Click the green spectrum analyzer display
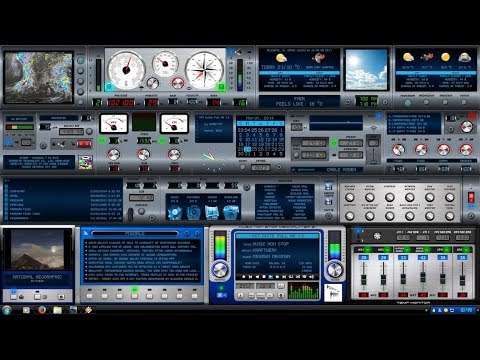The image size is (480, 360). coord(303,291)
